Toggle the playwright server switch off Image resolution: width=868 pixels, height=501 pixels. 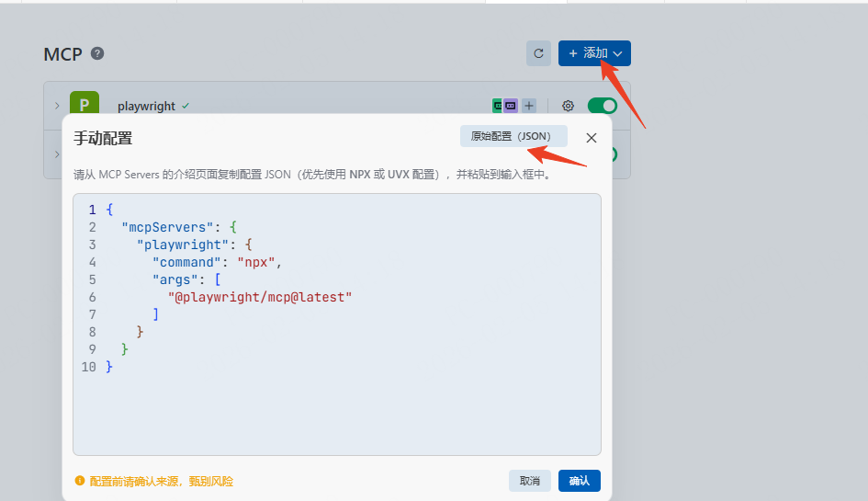(x=603, y=106)
